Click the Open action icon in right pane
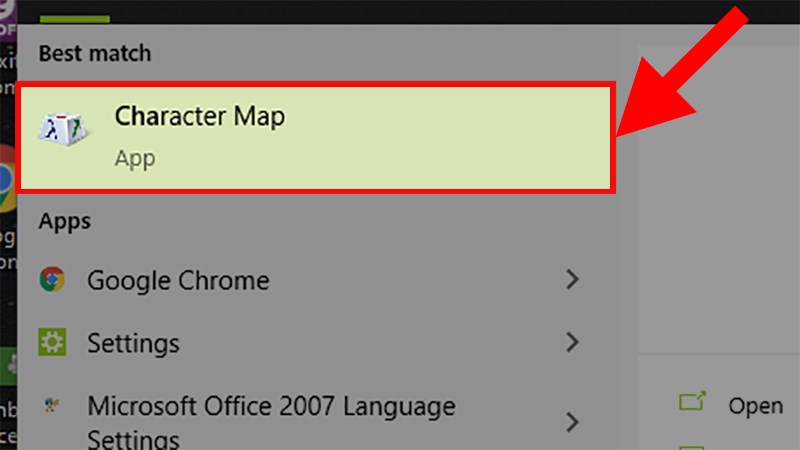Viewport: 800px width, 450px height. coord(692,403)
